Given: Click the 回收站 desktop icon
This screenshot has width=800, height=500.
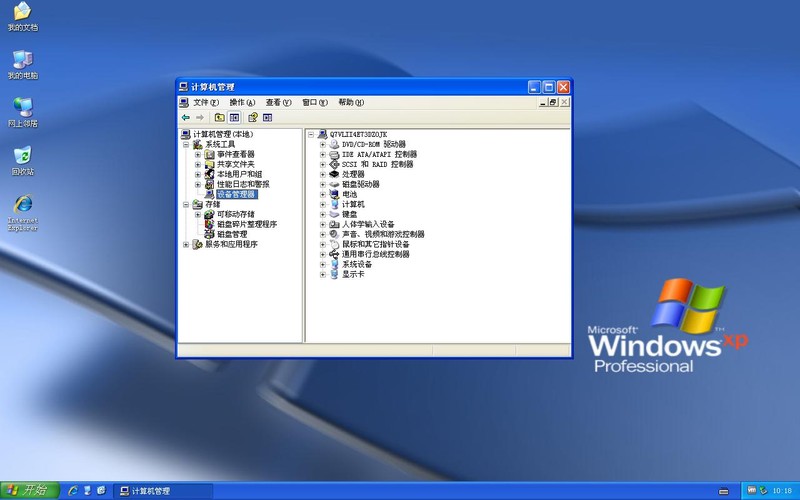Looking at the screenshot, I should tap(22, 161).
